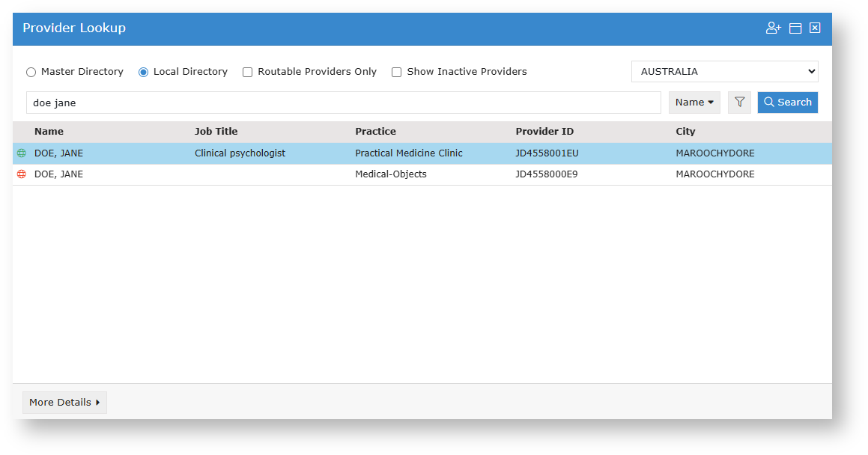
Task: Close the Provider Lookup dialog
Action: pos(815,28)
